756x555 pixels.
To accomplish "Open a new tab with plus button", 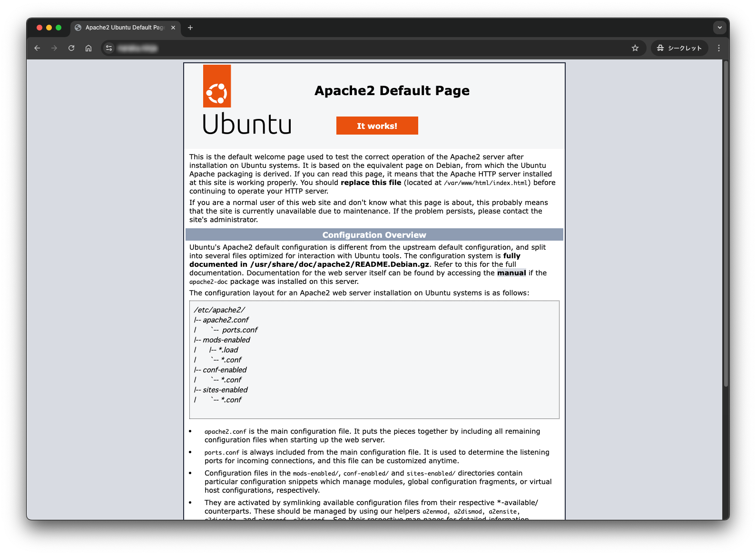I will click(190, 28).
